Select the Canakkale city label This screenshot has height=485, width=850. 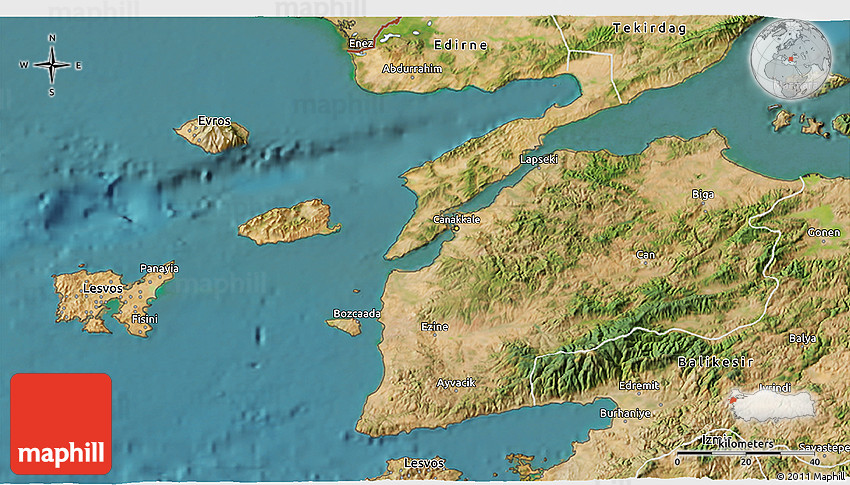click(457, 219)
